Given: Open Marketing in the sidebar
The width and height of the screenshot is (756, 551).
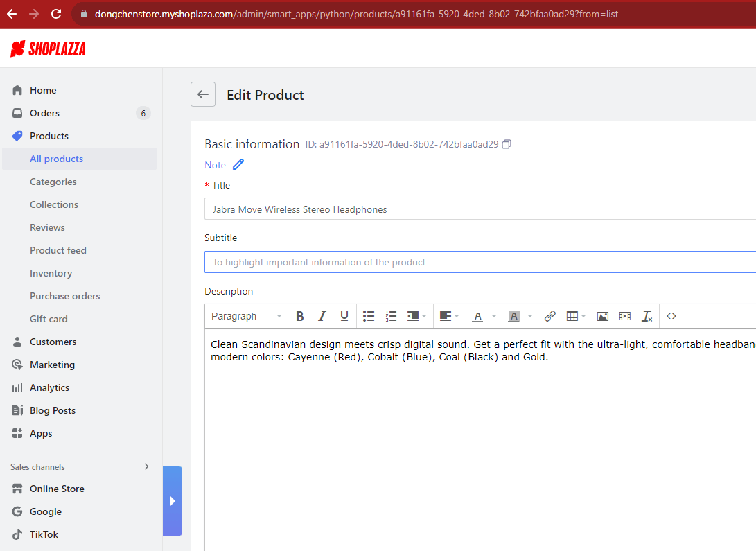Looking at the screenshot, I should click(x=52, y=365).
